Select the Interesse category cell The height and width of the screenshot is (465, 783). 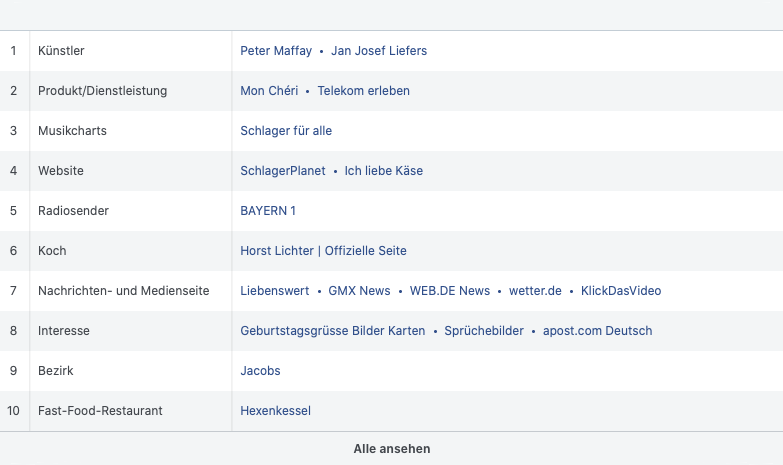(131, 331)
